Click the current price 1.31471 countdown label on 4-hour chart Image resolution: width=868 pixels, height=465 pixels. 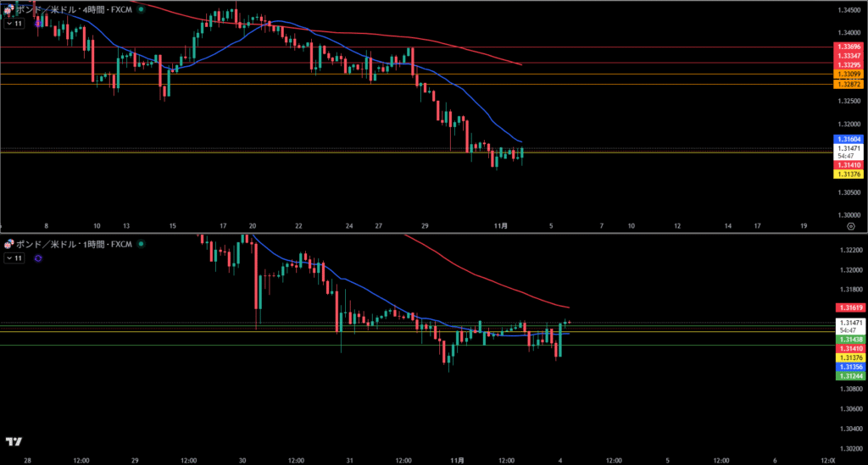[849, 152]
